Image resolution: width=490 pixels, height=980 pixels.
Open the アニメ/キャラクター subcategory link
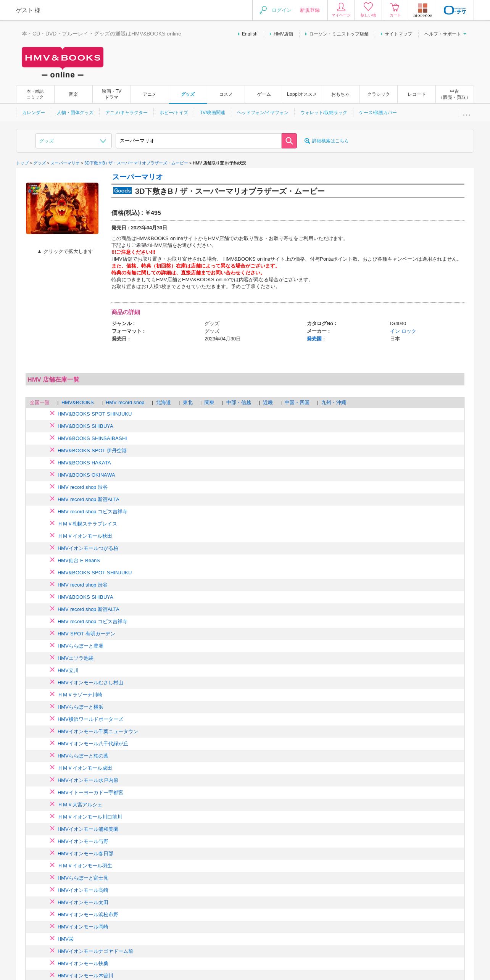[126, 113]
